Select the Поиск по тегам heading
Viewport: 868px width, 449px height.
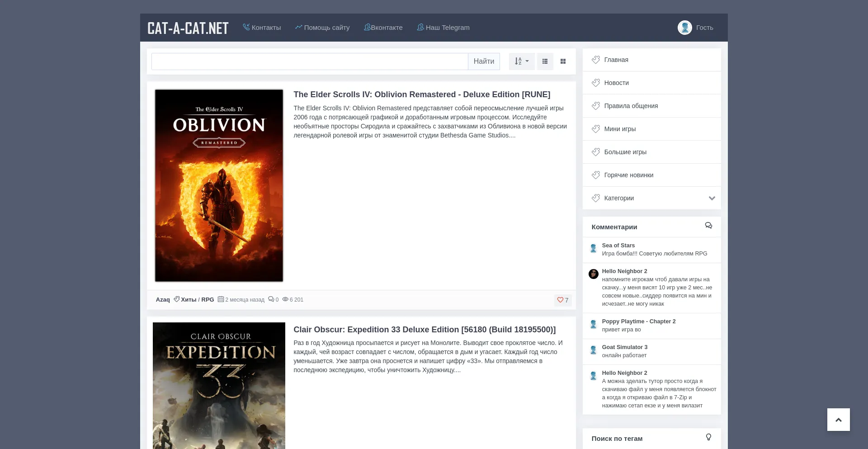pos(617,439)
